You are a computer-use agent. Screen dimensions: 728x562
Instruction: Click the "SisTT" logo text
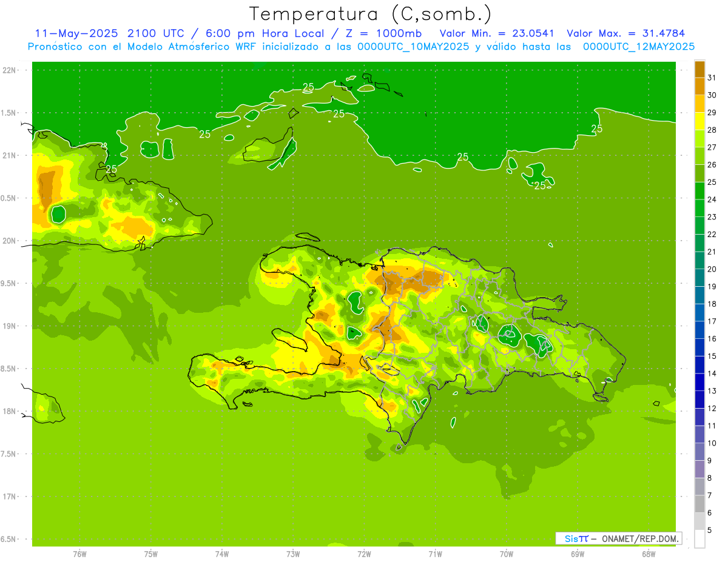576,538
